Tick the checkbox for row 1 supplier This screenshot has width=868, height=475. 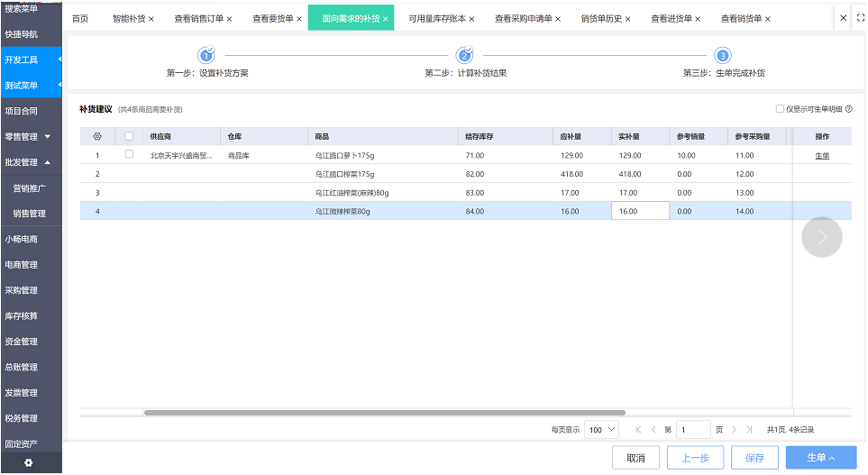click(129, 155)
